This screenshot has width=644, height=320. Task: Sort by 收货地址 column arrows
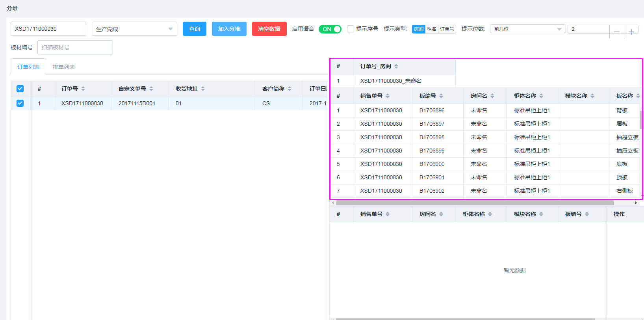click(203, 89)
